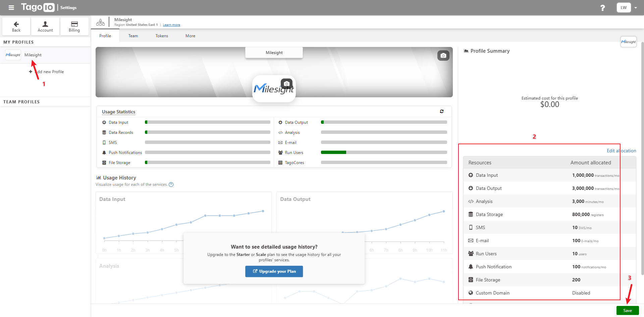Click the Push Notification resource bell icon
This screenshot has width=644, height=317.
(x=471, y=267)
